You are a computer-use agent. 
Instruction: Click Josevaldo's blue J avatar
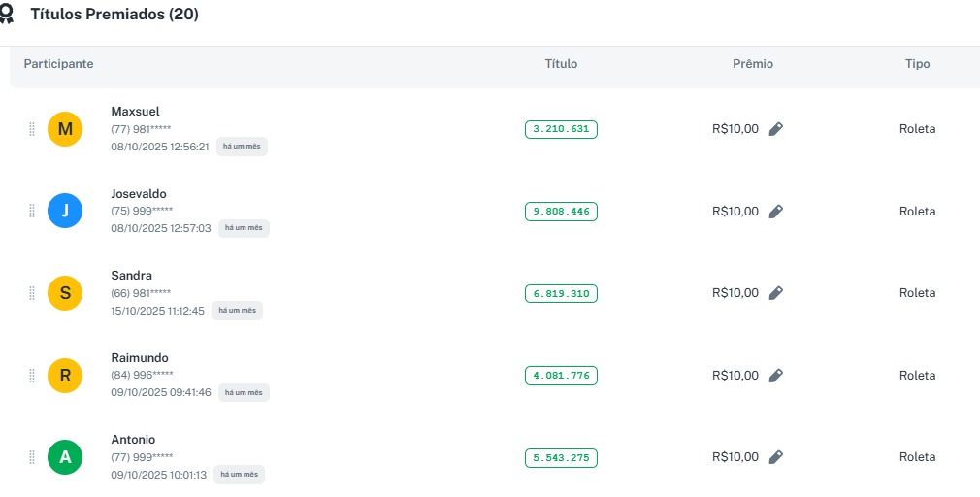[x=65, y=212]
